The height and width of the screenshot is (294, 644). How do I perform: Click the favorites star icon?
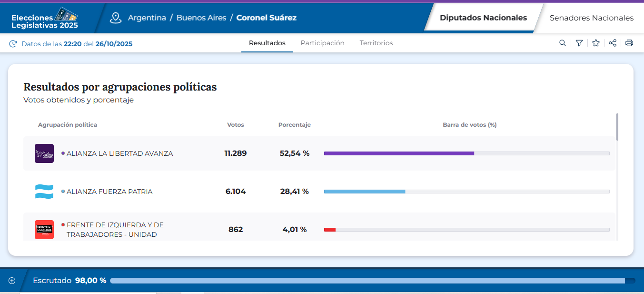[596, 43]
